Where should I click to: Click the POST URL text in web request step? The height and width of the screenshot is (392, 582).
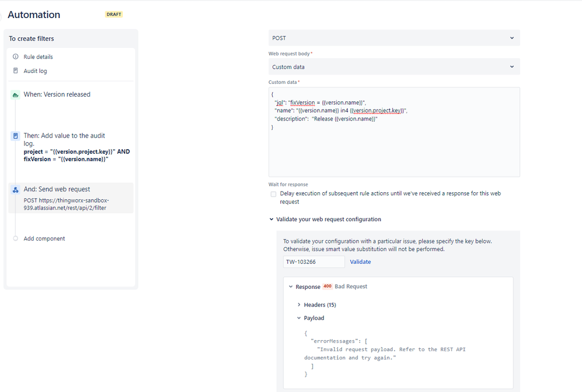coord(66,204)
